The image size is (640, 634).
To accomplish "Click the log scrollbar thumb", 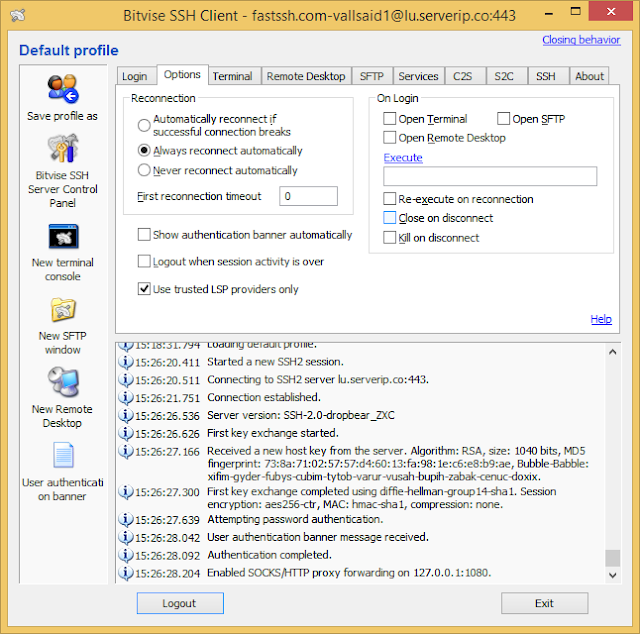I will pos(612,558).
